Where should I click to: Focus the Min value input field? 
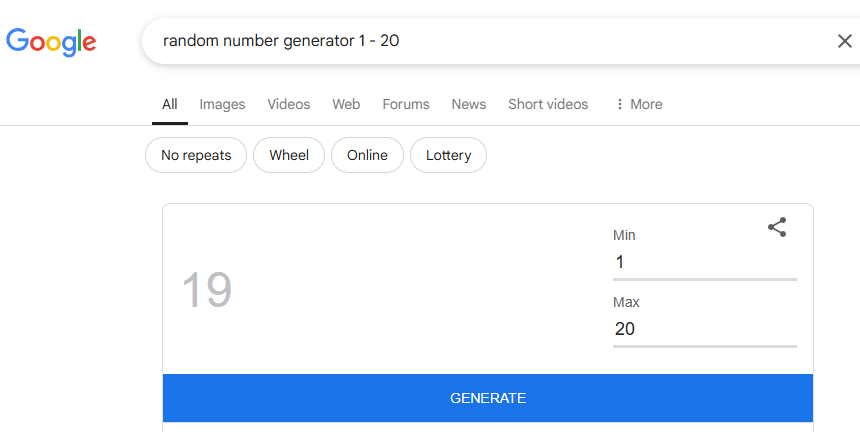(x=705, y=262)
